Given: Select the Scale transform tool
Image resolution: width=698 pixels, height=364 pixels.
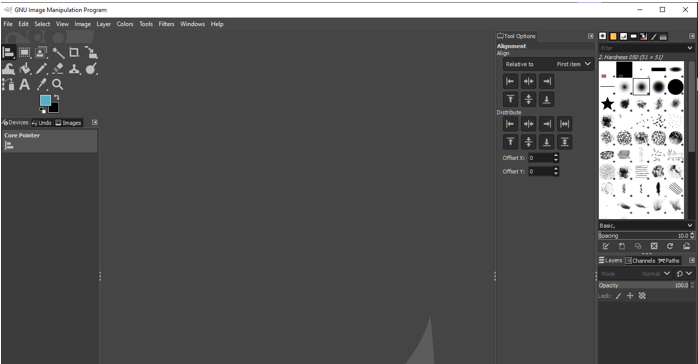Looking at the screenshot, I should [x=91, y=53].
